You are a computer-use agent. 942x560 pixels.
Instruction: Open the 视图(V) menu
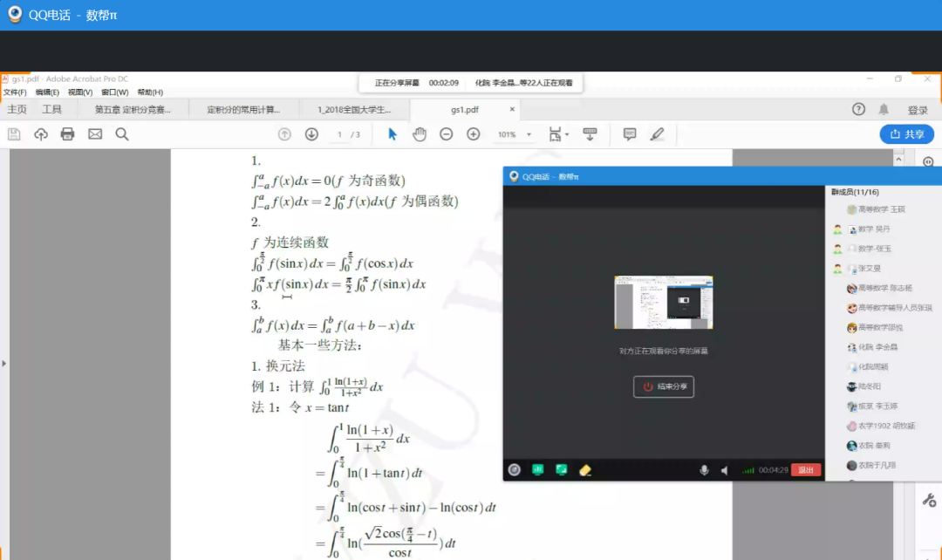80,92
